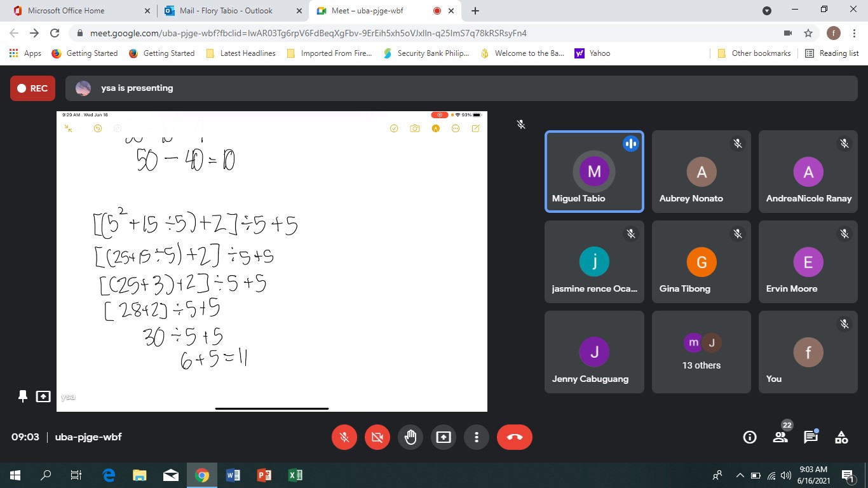Open the more options menu
The width and height of the screenshot is (868, 488).
click(x=476, y=437)
